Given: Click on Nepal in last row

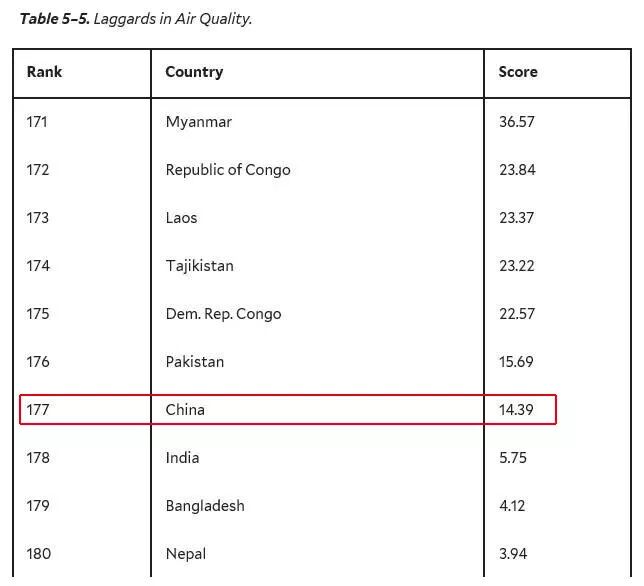Looking at the screenshot, I should [x=185, y=554].
